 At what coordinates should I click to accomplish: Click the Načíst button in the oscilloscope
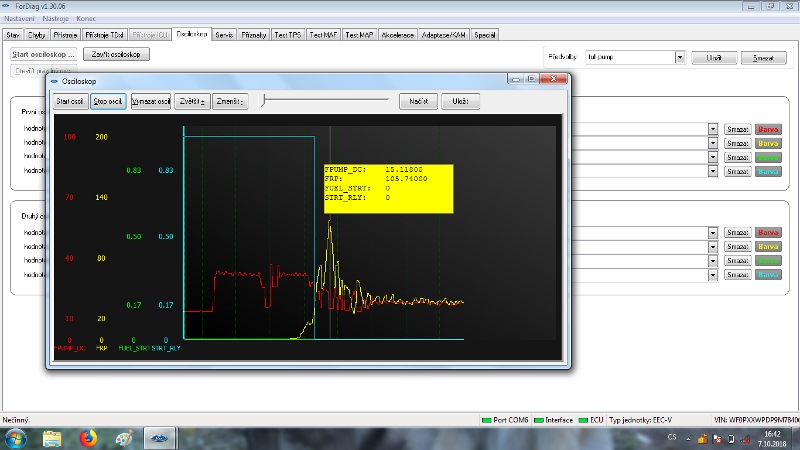(419, 101)
